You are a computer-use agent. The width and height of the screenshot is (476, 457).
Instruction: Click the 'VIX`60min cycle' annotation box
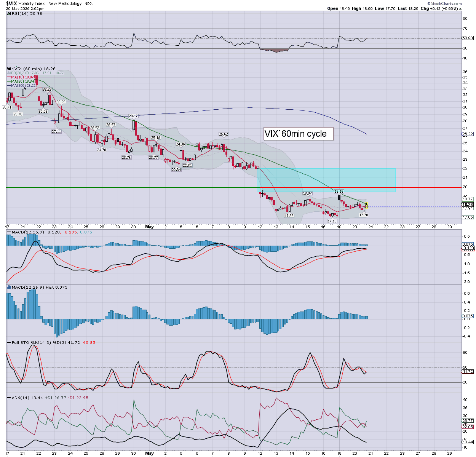pyautogui.click(x=299, y=134)
